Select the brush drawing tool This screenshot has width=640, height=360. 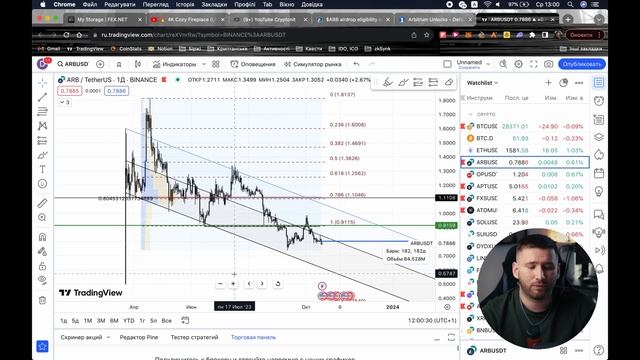pos(42,155)
